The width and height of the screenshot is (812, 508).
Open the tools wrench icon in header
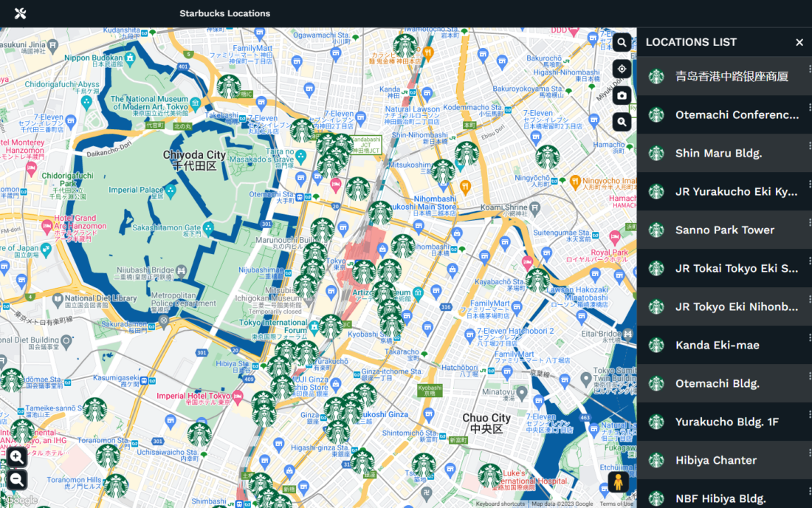point(20,13)
